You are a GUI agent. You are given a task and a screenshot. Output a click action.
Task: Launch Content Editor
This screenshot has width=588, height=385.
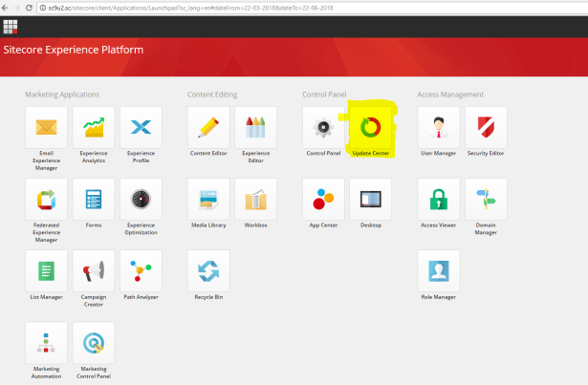point(208,127)
